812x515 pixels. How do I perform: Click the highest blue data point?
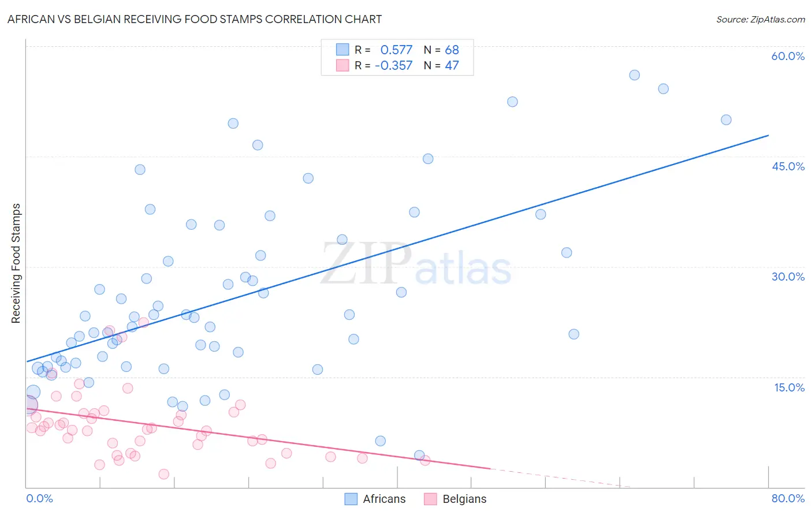point(634,75)
